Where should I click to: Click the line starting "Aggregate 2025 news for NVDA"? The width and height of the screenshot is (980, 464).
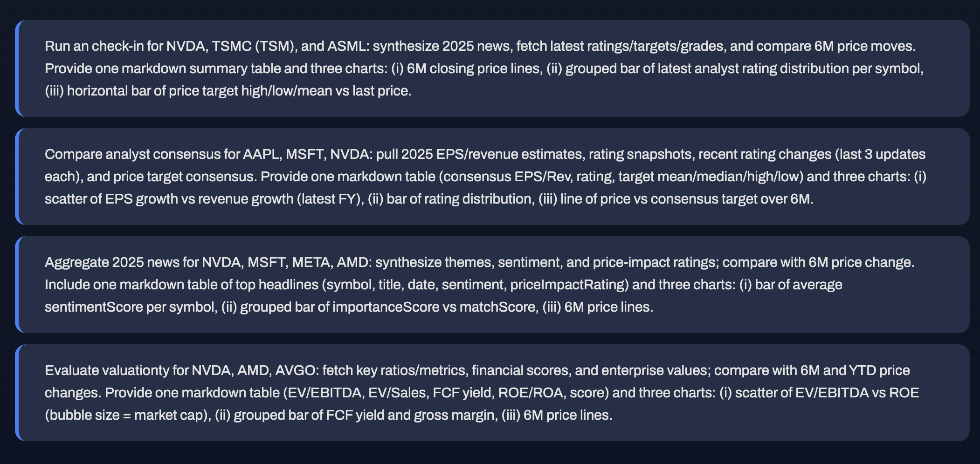tap(479, 262)
